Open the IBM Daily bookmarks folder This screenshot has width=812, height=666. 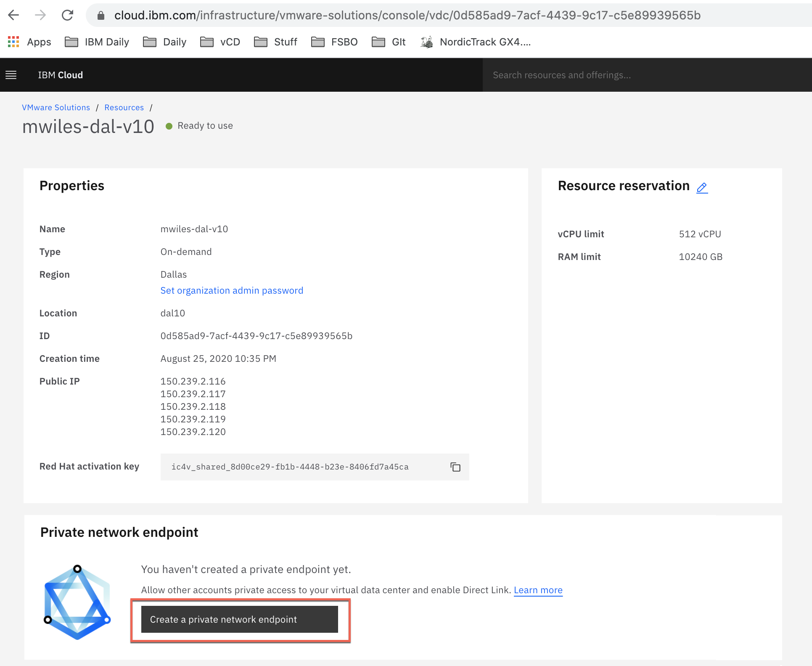click(x=97, y=42)
